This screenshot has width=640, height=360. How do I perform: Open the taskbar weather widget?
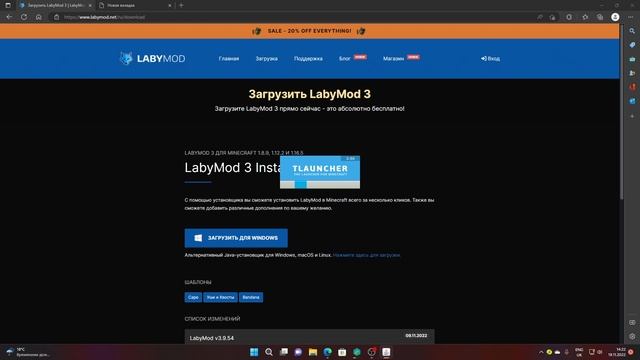point(28,352)
